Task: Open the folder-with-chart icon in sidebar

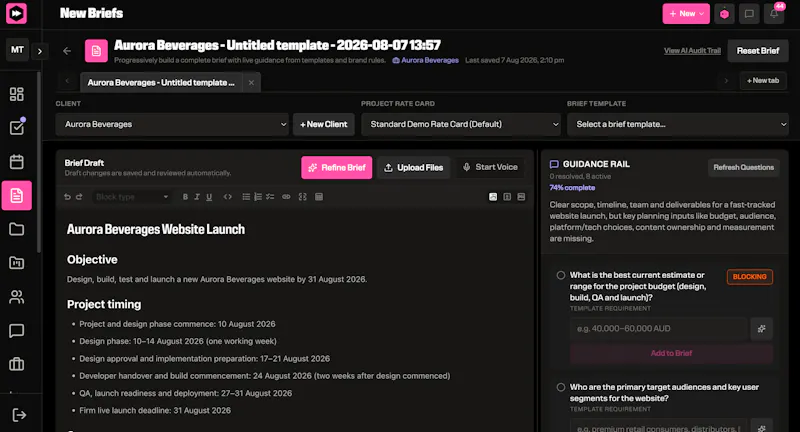Action: click(16, 263)
